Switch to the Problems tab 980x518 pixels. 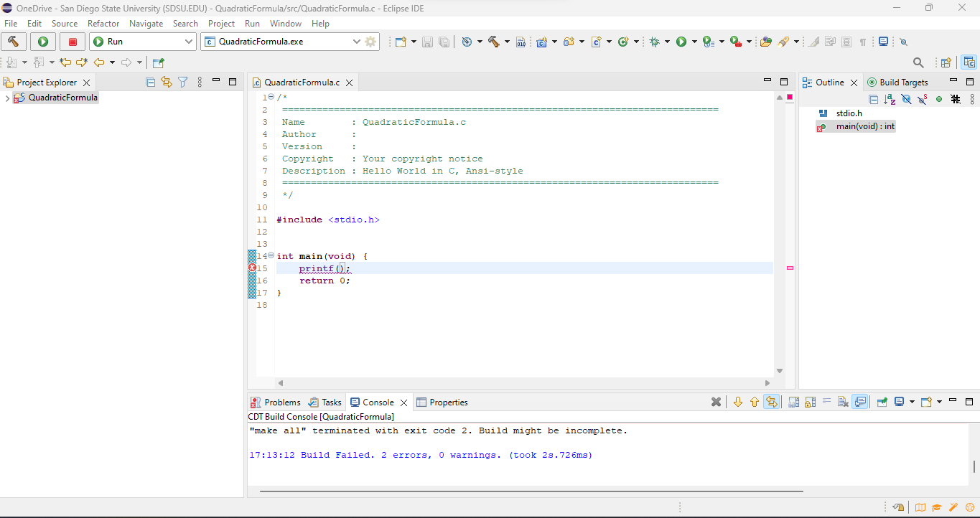click(x=275, y=402)
